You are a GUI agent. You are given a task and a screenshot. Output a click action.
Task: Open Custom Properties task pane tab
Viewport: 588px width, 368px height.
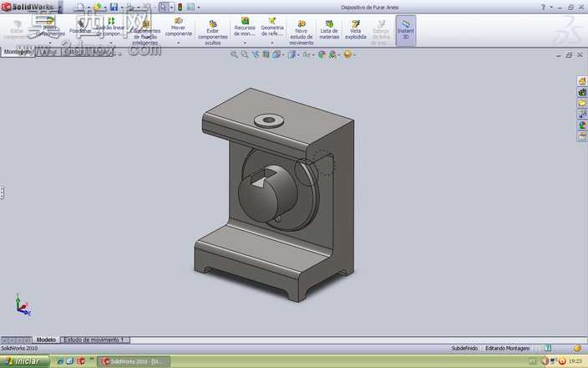582,136
